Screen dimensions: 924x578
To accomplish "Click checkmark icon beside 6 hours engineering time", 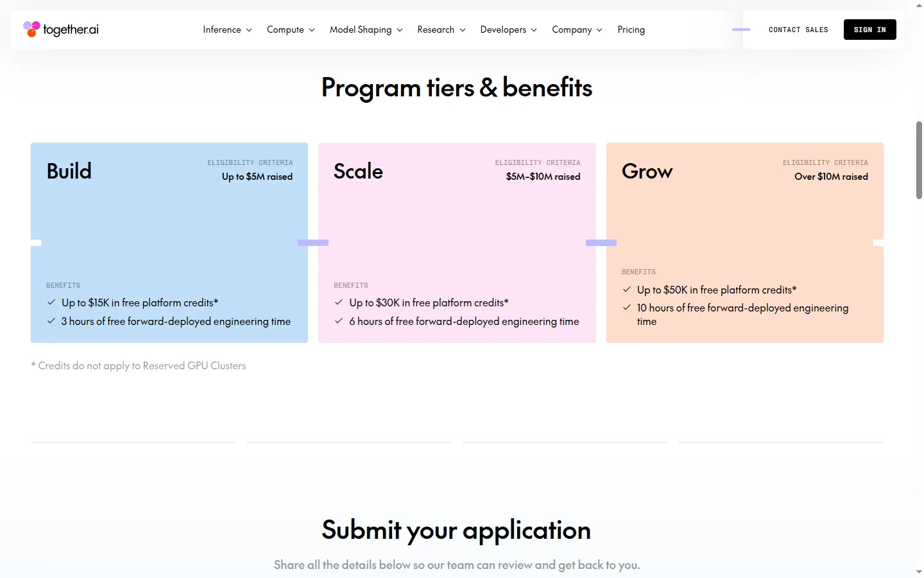I will pyautogui.click(x=339, y=321).
